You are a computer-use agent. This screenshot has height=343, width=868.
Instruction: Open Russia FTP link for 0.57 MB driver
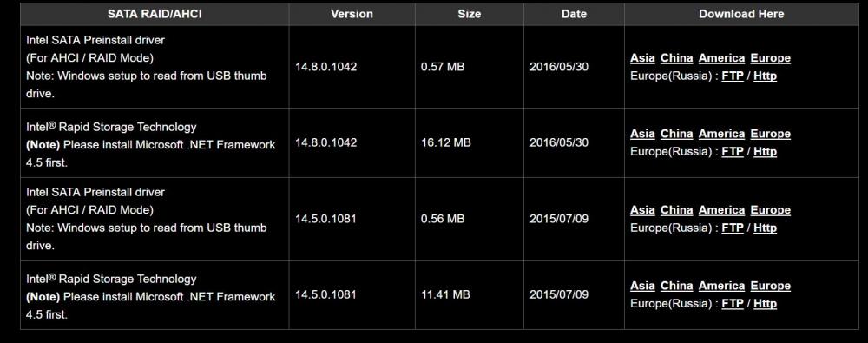tap(733, 76)
